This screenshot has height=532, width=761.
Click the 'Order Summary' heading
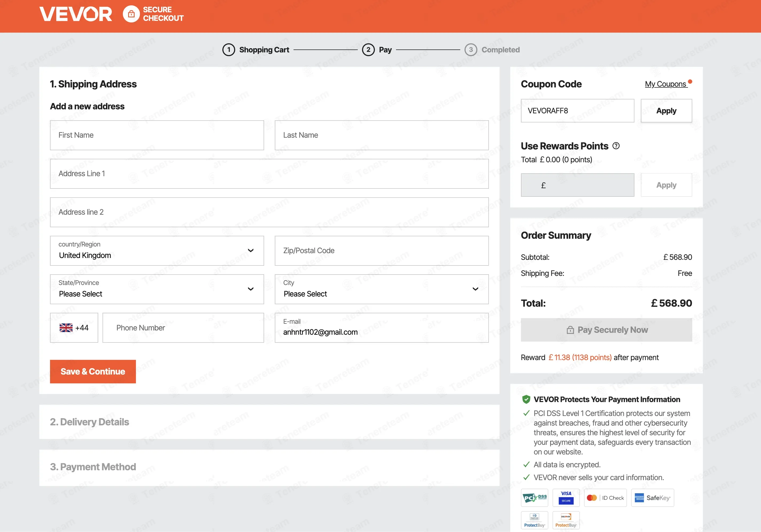[x=556, y=235]
